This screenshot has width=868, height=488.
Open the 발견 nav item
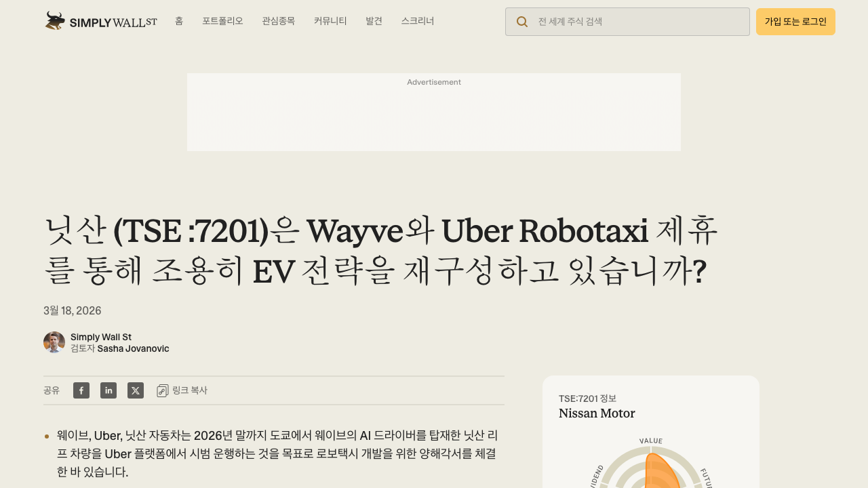click(374, 21)
